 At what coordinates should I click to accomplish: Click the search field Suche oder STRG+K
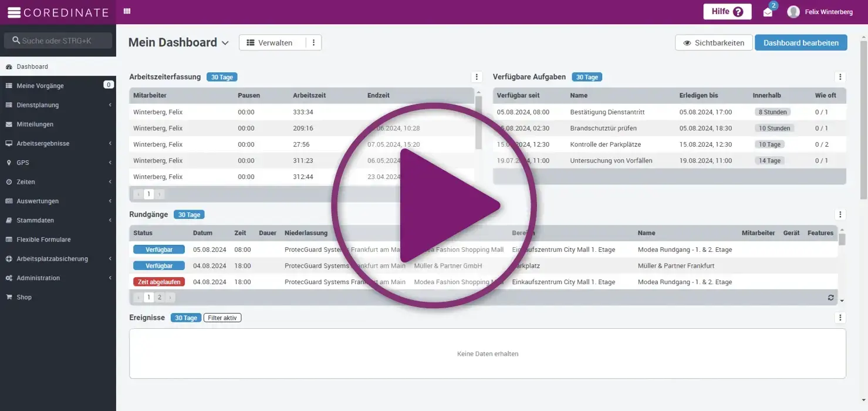tap(58, 41)
